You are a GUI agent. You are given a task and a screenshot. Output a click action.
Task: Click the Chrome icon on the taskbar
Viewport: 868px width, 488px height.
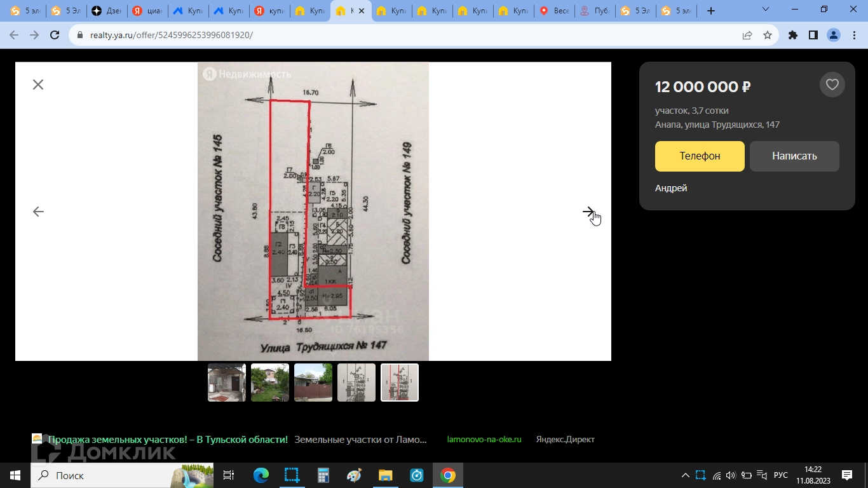tap(448, 475)
